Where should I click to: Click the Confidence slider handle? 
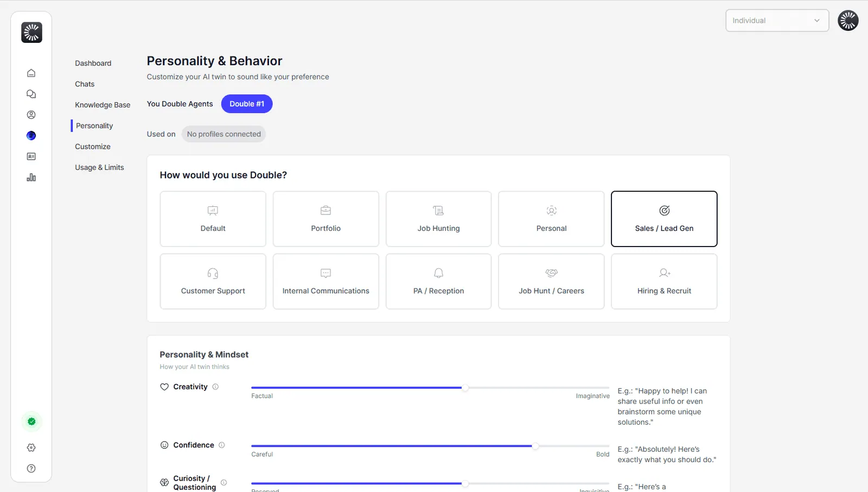click(x=535, y=446)
